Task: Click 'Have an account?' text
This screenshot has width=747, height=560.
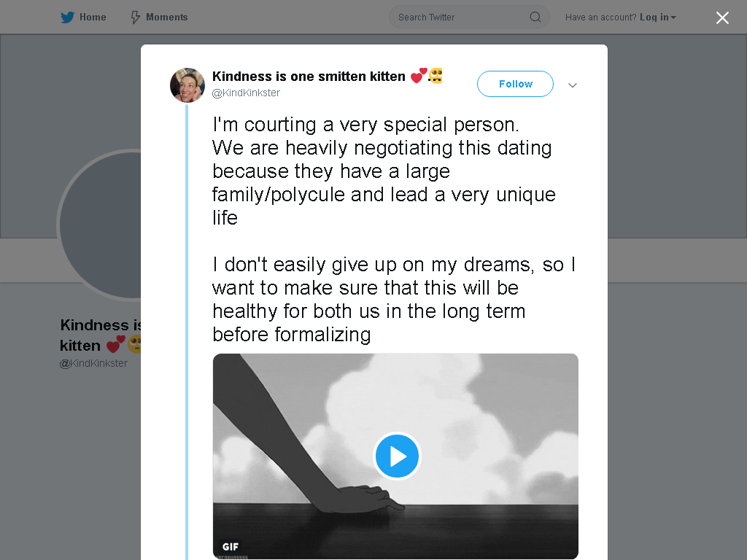Action: point(601,17)
